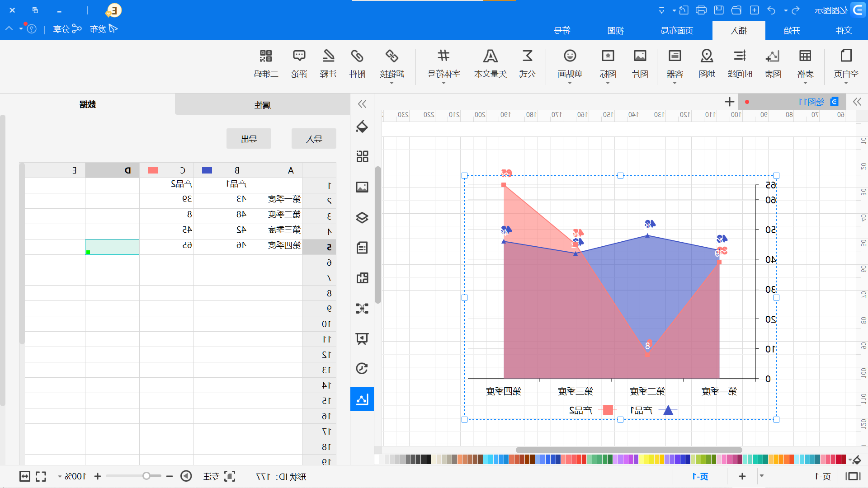868x488 pixels.
Task: Add a new document tab with plus
Action: point(729,102)
